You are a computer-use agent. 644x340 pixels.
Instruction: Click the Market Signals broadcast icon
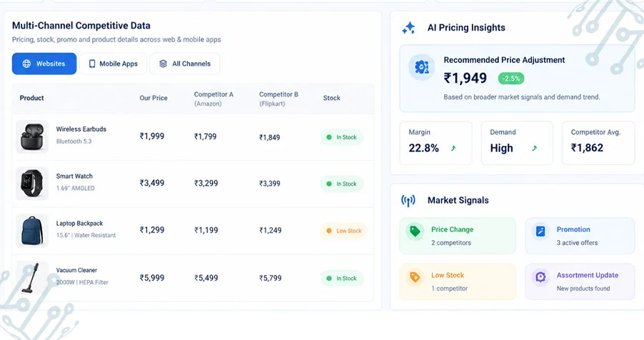[x=408, y=201]
